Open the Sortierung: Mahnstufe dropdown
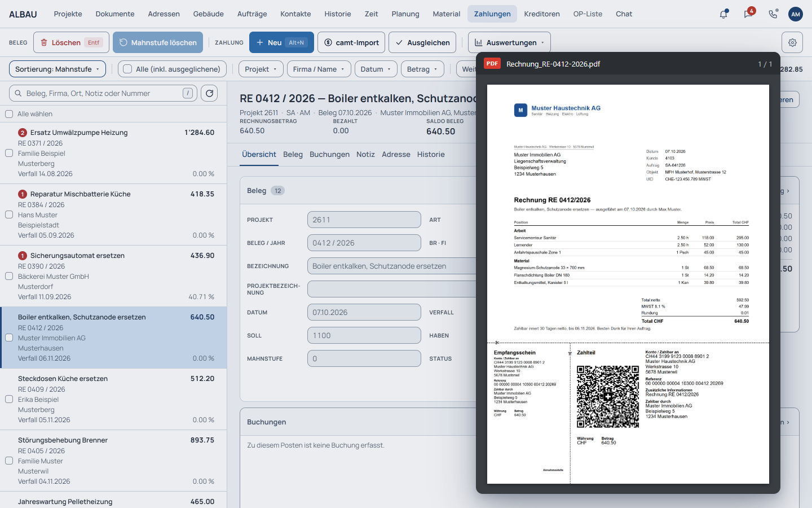The width and height of the screenshot is (812, 508). coord(58,69)
